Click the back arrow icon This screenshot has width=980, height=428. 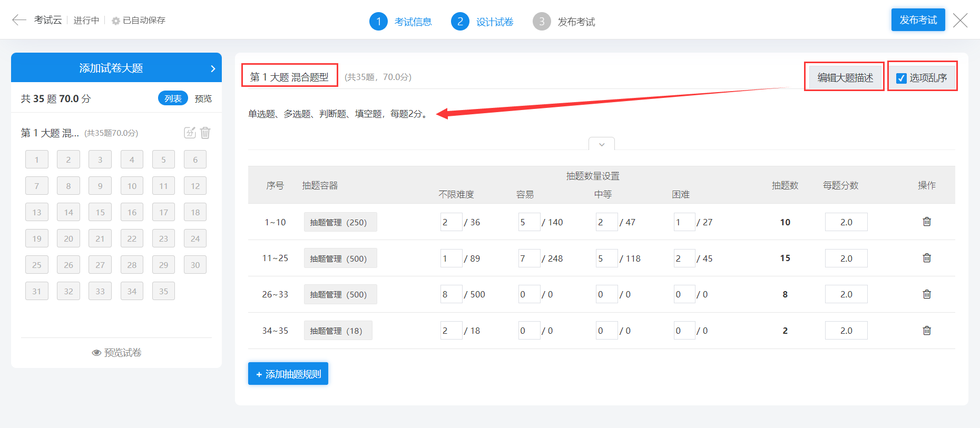pos(19,20)
